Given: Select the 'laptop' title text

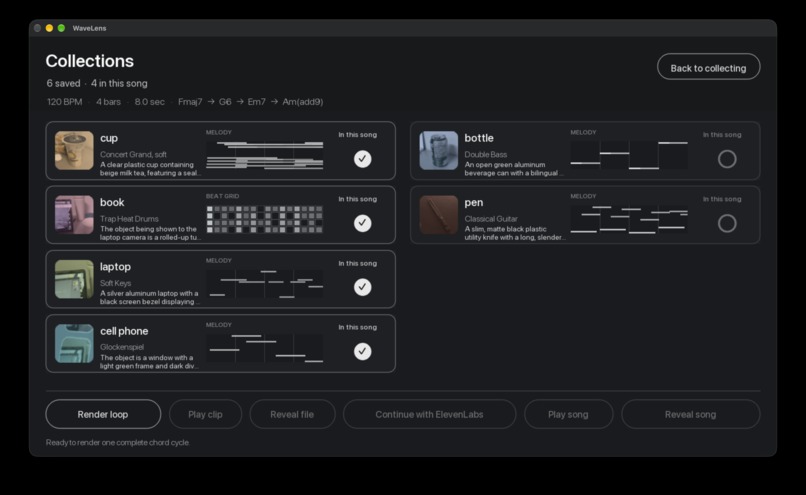Looking at the screenshot, I should tap(115, 267).
